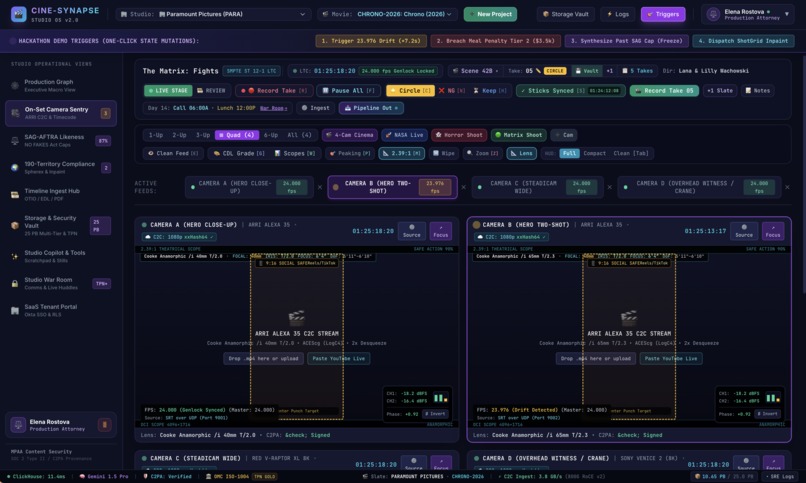This screenshot has width=806, height=483.
Task: Click the Camera A clapperboard stream icon
Action: [297, 318]
